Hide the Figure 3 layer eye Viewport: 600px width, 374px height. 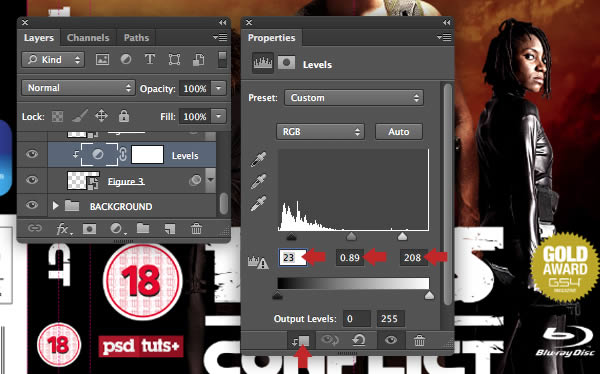(x=32, y=180)
